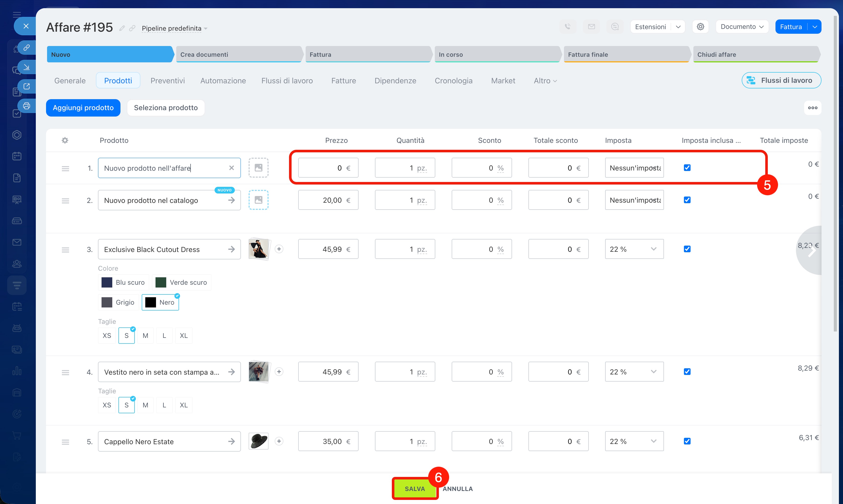Clear product name with X in row 1
Image resolution: width=843 pixels, height=504 pixels.
[x=231, y=168]
